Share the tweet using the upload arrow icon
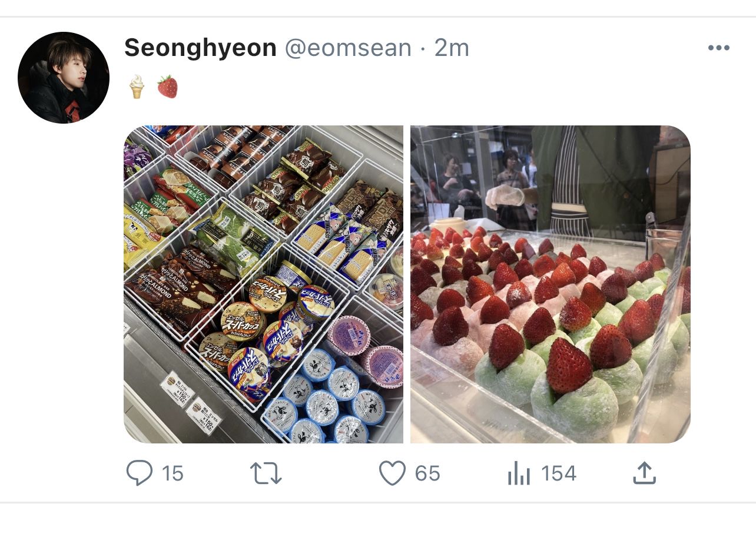The image size is (756, 540). pyautogui.click(x=644, y=473)
